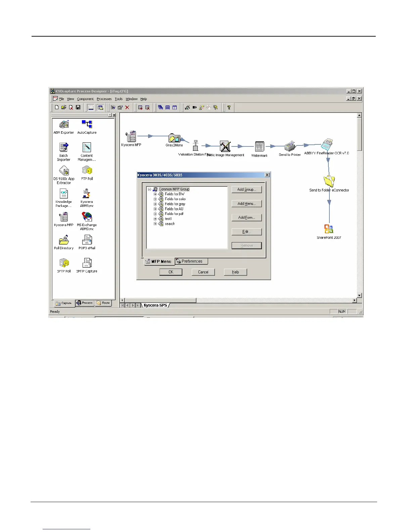Click the Watermark node in the workflow
411x532 pixels.
259,149
